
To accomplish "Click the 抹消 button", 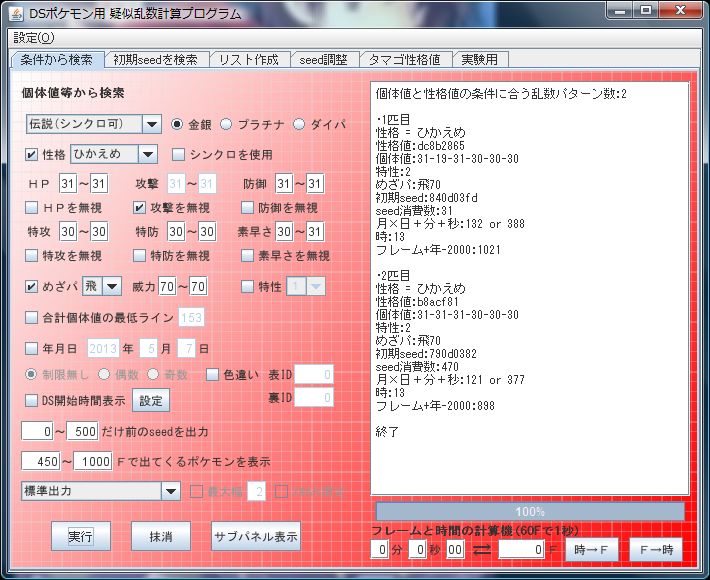I will [x=161, y=536].
